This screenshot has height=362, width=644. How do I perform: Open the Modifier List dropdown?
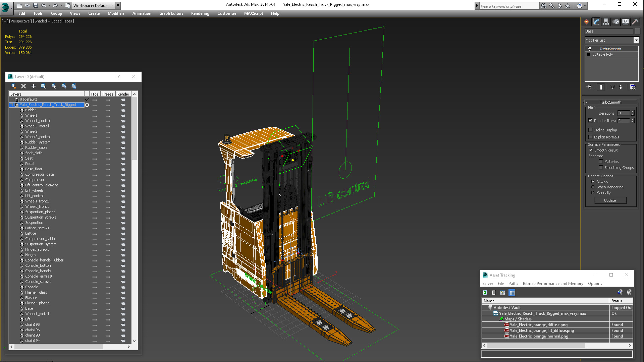coord(636,40)
